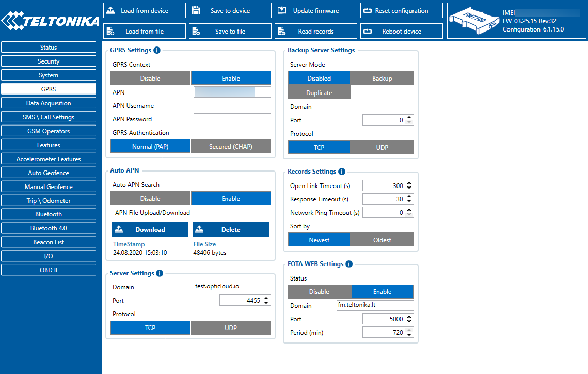
Task: Delete the APN file
Action: pyautogui.click(x=231, y=229)
